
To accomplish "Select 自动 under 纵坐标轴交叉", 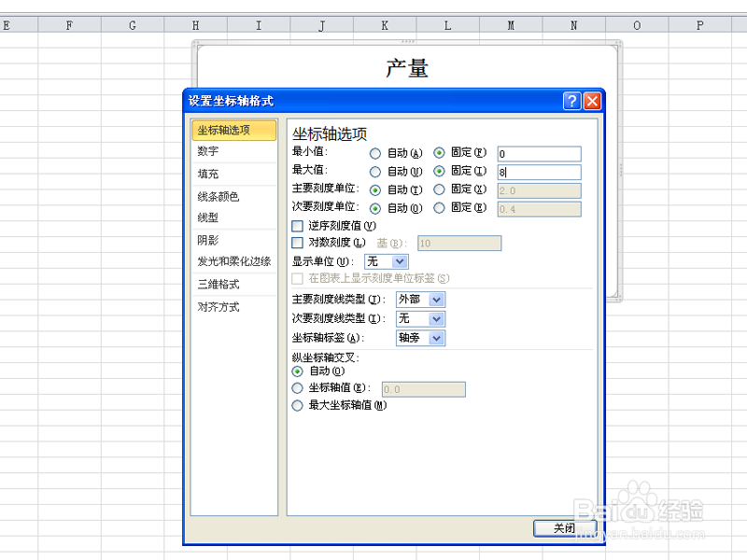I will [x=297, y=371].
